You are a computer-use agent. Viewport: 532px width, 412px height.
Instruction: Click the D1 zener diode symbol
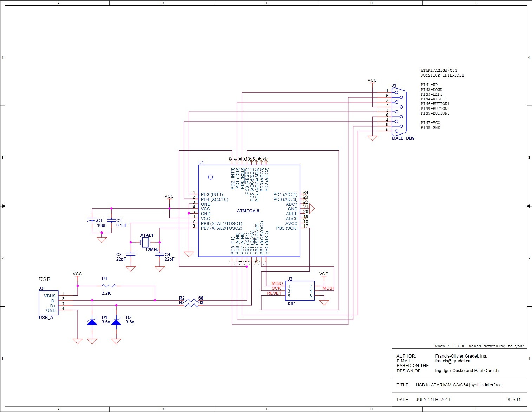click(92, 321)
